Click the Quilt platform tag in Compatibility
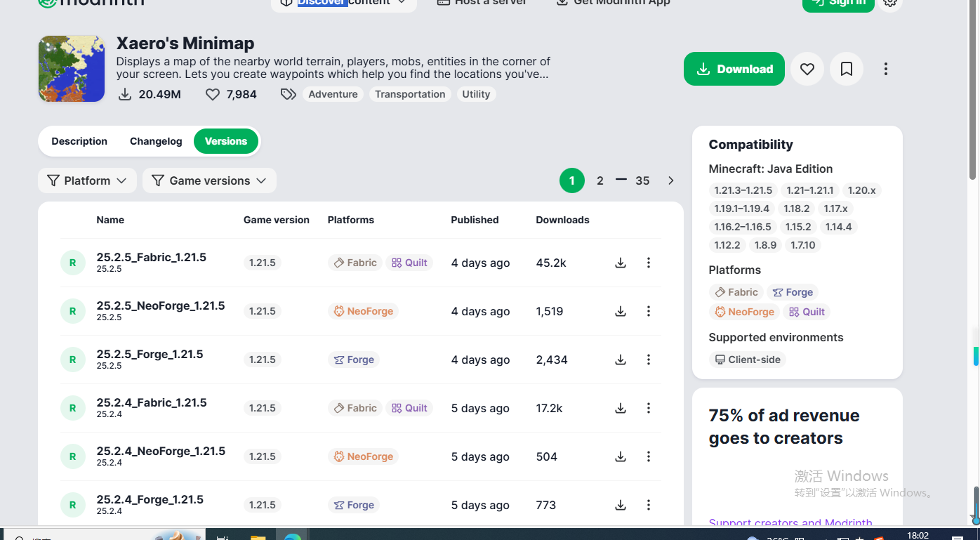 (807, 312)
